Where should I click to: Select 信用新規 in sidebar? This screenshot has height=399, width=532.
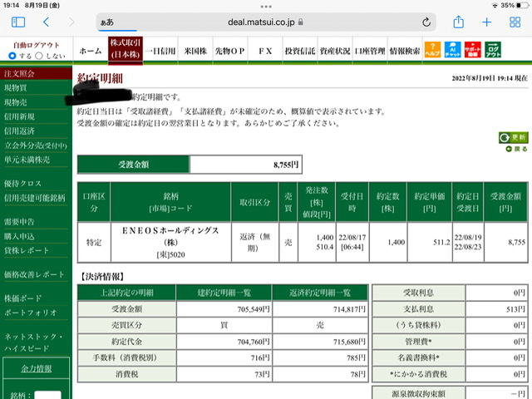(x=19, y=116)
